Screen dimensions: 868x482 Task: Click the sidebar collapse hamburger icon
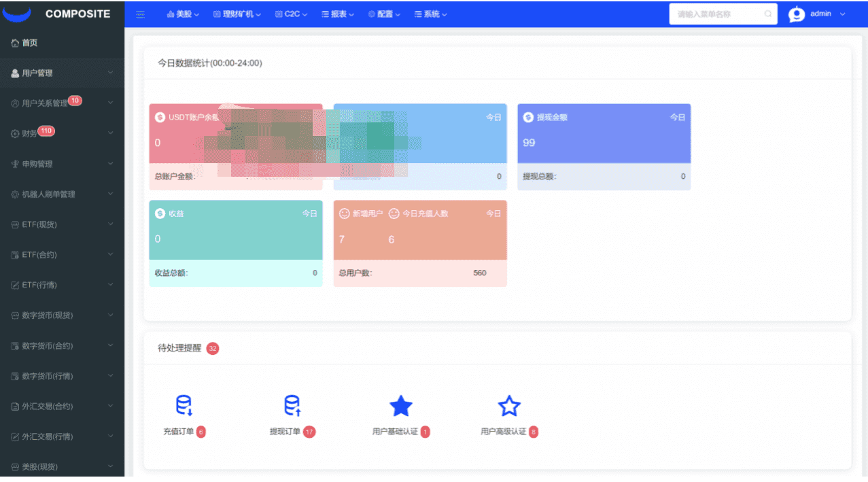point(140,14)
